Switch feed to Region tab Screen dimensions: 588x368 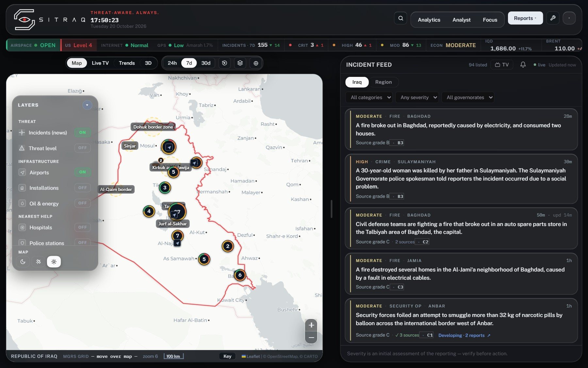coord(383,82)
